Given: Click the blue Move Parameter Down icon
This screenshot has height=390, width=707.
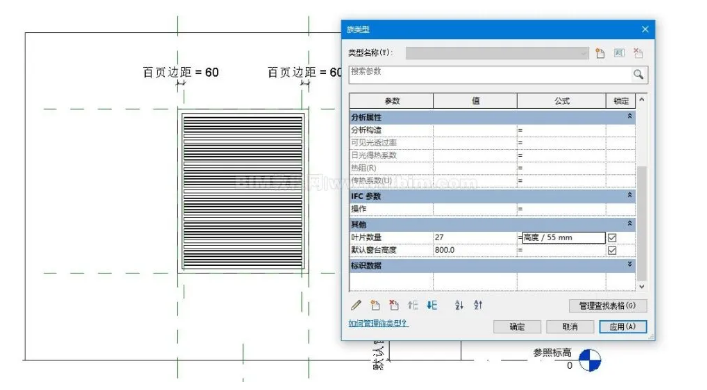Looking at the screenshot, I should point(432,305).
